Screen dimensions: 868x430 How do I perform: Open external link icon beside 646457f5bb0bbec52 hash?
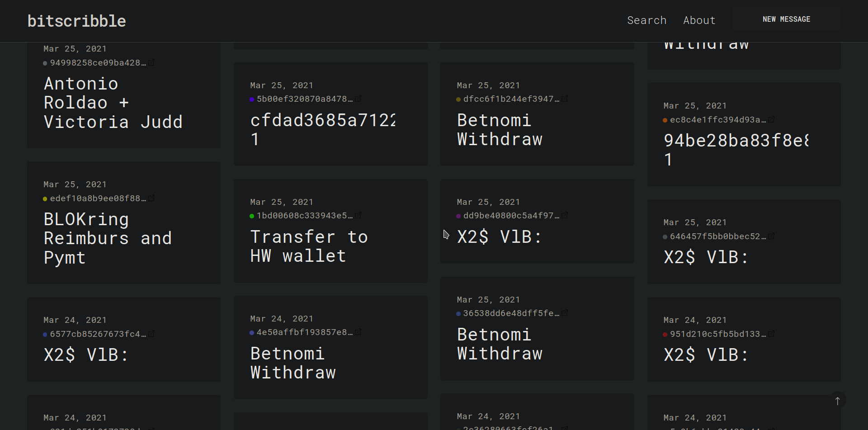[771, 236]
